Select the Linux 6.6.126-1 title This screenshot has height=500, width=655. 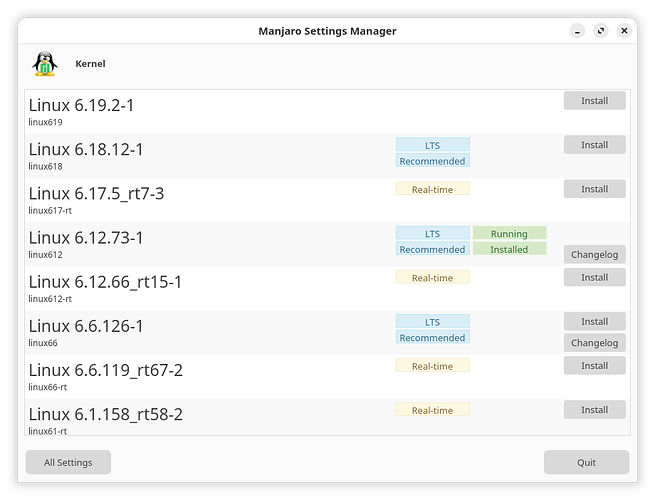(x=86, y=326)
